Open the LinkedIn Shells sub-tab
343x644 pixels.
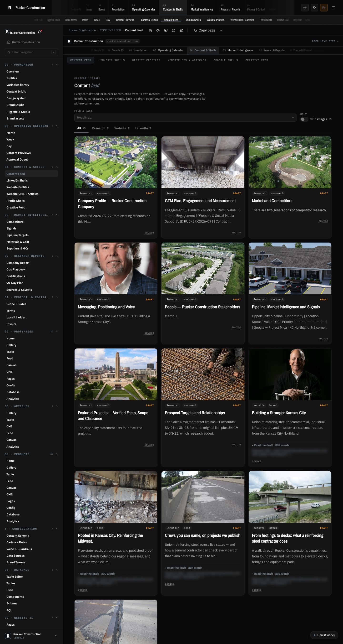111,60
